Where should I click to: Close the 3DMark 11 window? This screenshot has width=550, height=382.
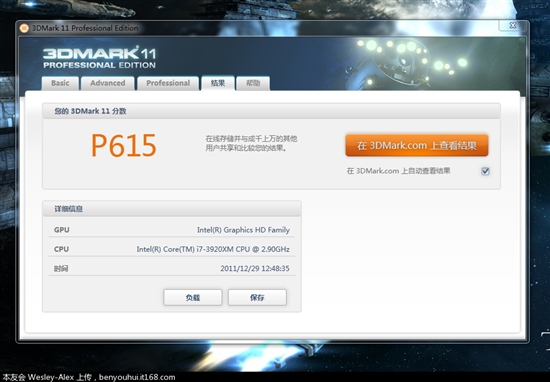tap(513, 26)
